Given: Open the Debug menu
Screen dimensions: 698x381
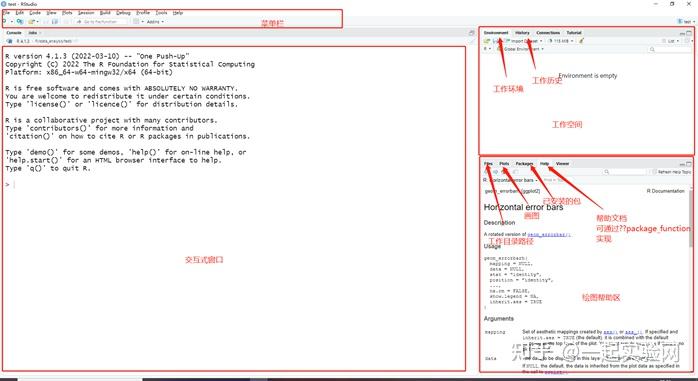Looking at the screenshot, I should pyautogui.click(x=123, y=13).
